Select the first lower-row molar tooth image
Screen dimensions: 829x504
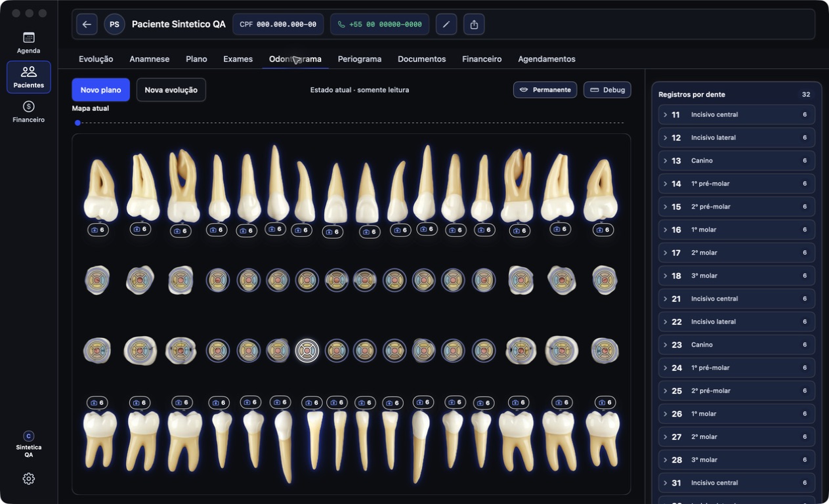[100, 439]
